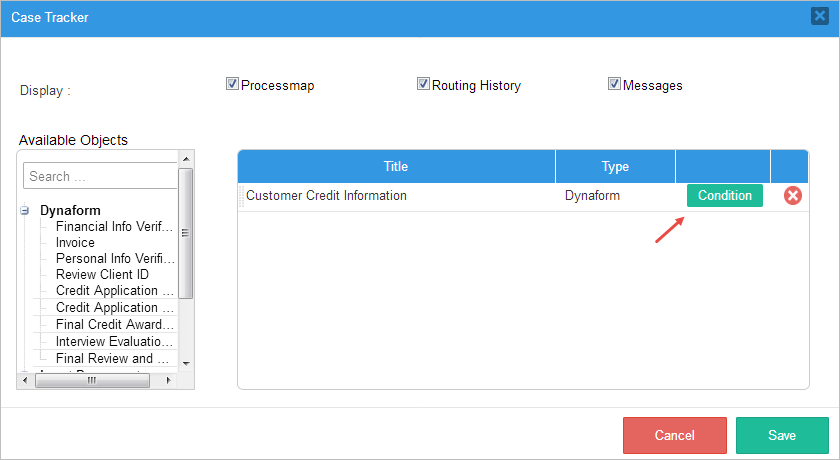Screen dimensions: 840x460
Task: Disable the Messages checkbox
Action: [x=614, y=85]
